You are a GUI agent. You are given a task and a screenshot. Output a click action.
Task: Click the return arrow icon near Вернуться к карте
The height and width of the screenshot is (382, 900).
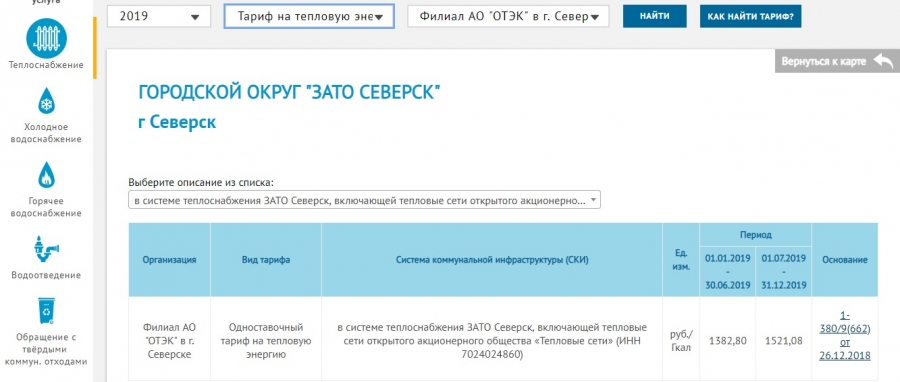click(x=883, y=61)
